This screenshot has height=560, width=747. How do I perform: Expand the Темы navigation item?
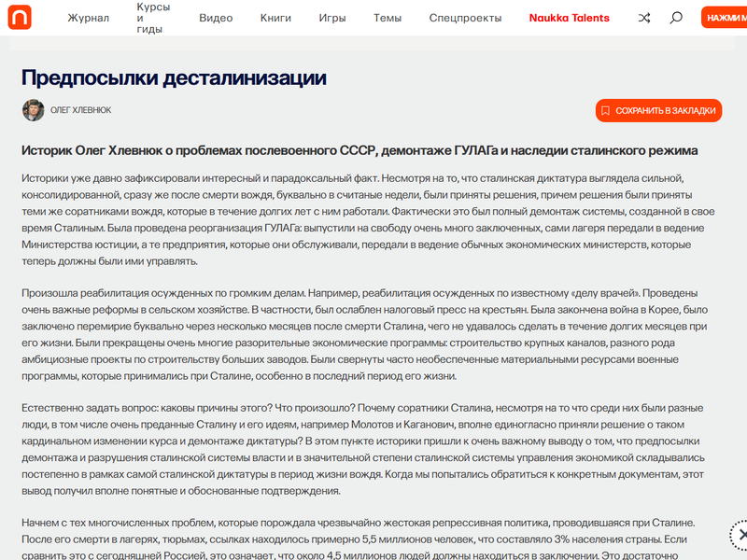click(388, 18)
